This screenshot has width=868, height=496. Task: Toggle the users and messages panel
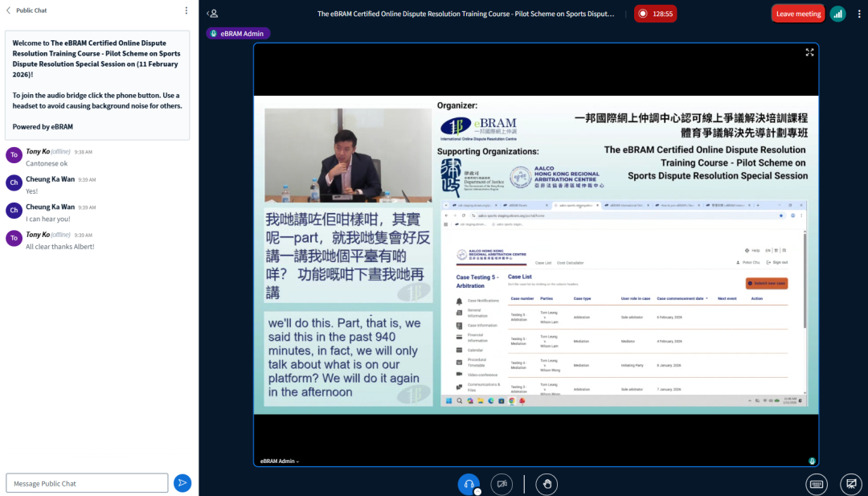pyautogui.click(x=212, y=14)
